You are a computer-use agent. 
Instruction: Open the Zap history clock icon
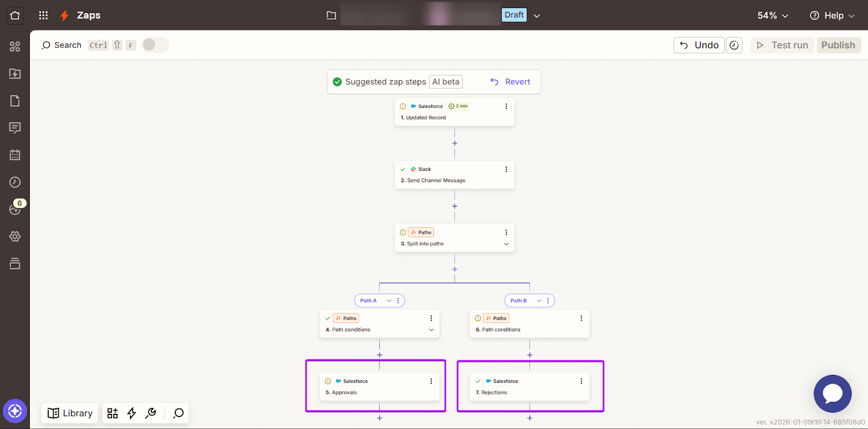coord(15,182)
